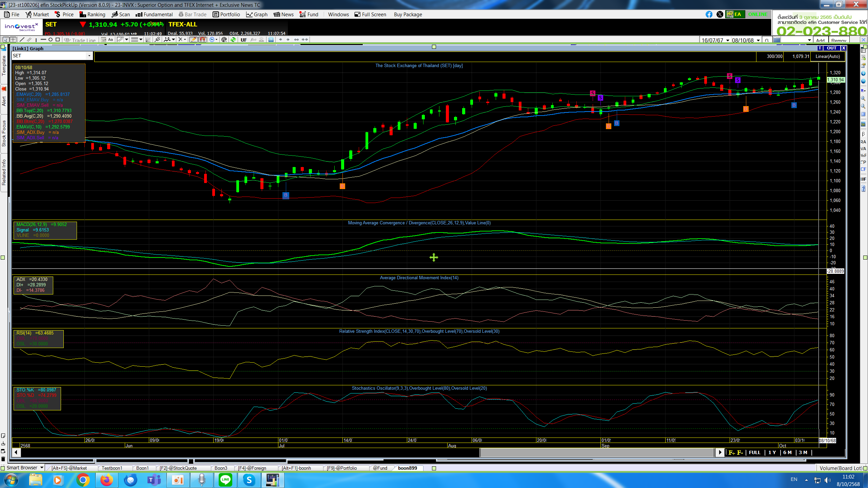Open the color palette icon
868x488 pixels.
coord(224,40)
